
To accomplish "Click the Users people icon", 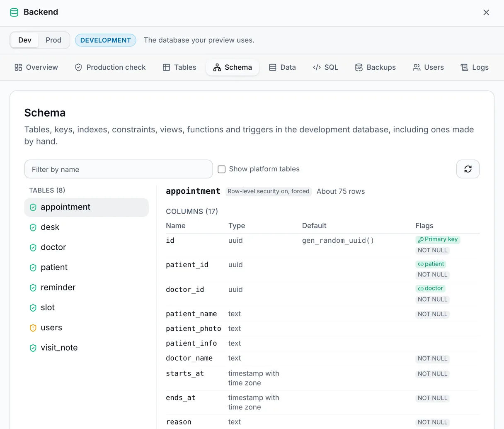I will pyautogui.click(x=417, y=67).
